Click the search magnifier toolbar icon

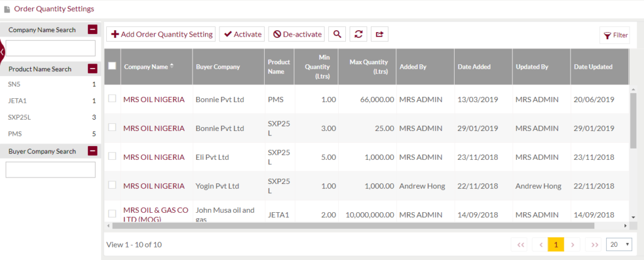coord(337,34)
